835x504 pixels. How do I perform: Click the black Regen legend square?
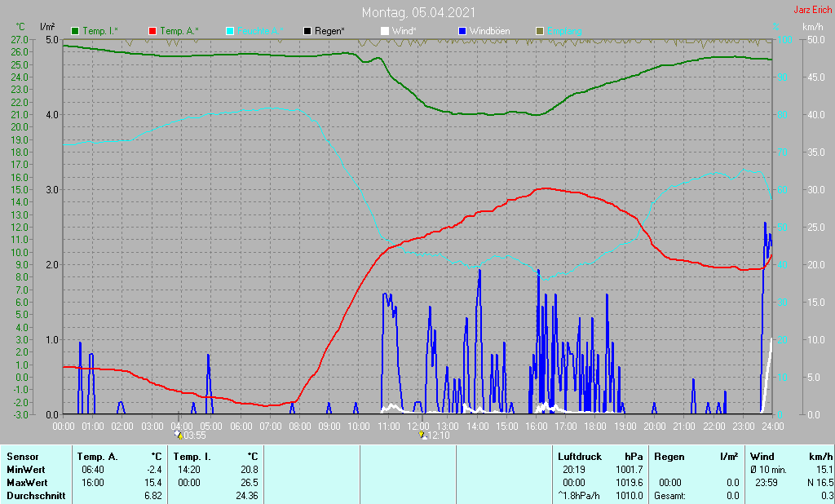click(x=307, y=31)
